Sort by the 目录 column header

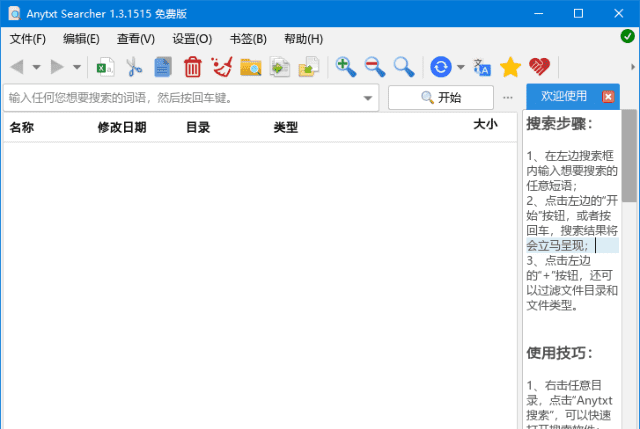click(198, 127)
